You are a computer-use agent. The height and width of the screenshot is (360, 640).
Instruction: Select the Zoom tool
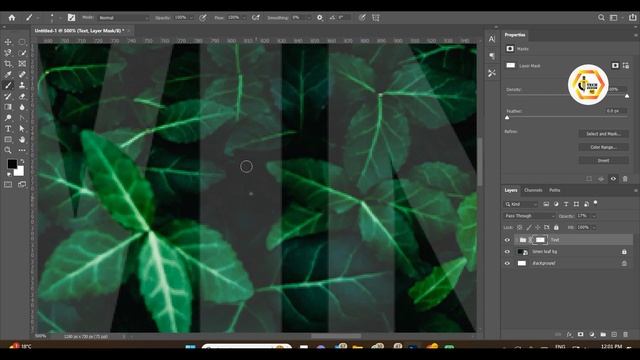(x=8, y=150)
